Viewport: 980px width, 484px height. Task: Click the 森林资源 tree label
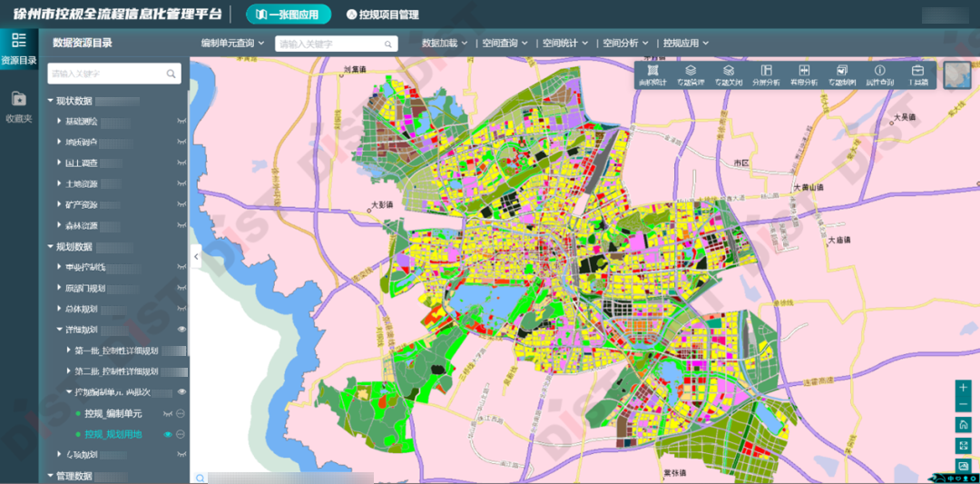[x=82, y=225]
